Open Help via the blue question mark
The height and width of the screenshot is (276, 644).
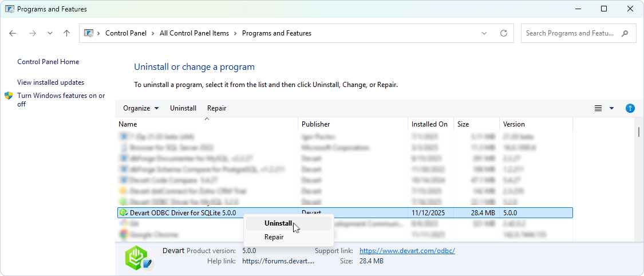coord(630,108)
